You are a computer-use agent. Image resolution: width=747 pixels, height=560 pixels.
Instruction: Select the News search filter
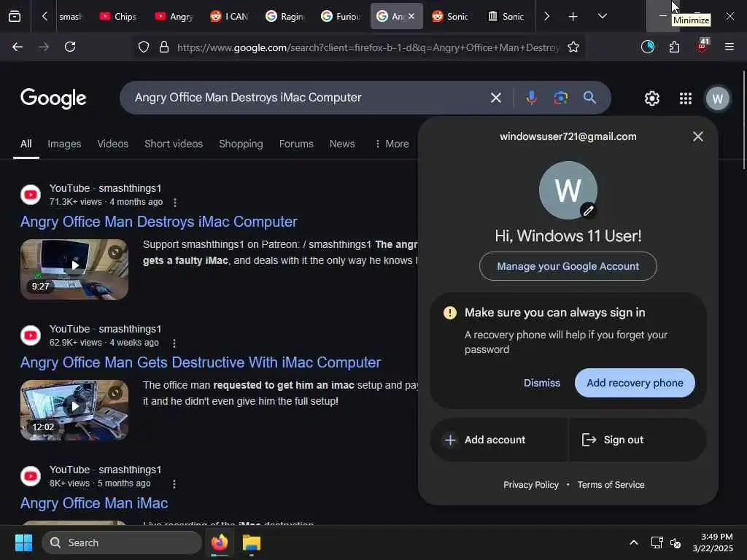tap(342, 144)
